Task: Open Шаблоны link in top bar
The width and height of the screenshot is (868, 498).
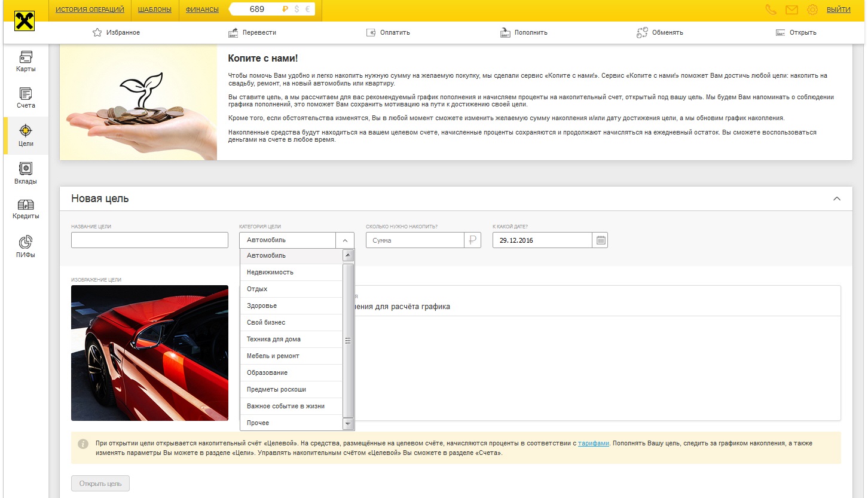Action: pos(155,10)
